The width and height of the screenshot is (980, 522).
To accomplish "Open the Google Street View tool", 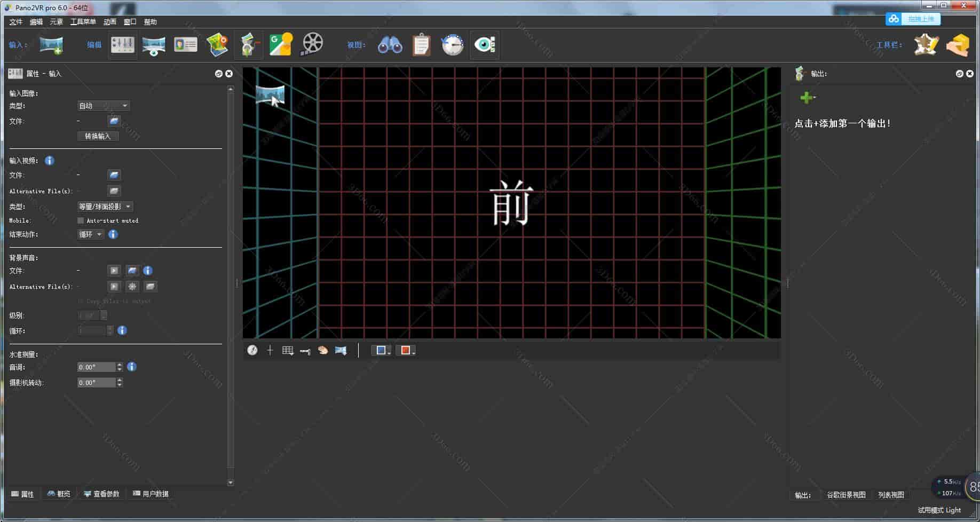I will (x=280, y=45).
